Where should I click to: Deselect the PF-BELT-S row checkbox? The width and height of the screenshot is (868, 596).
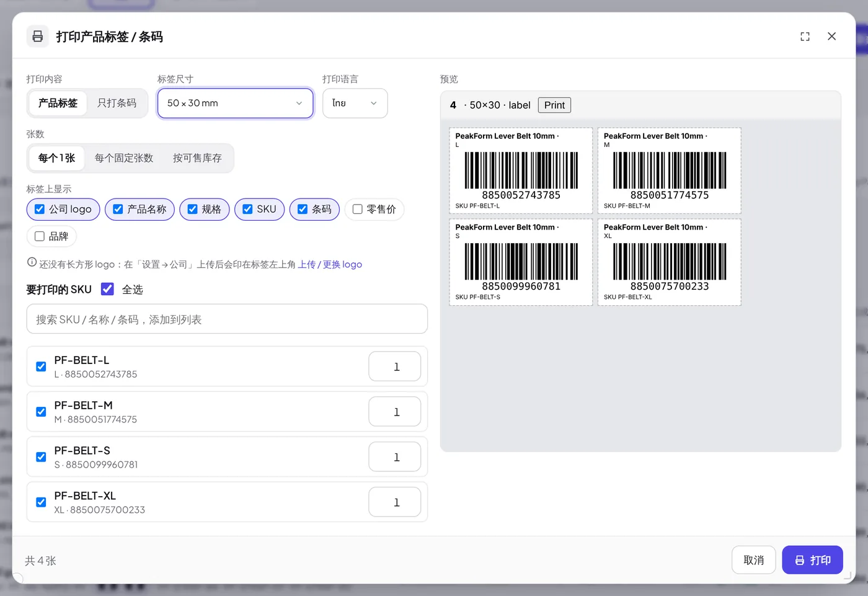(x=41, y=457)
